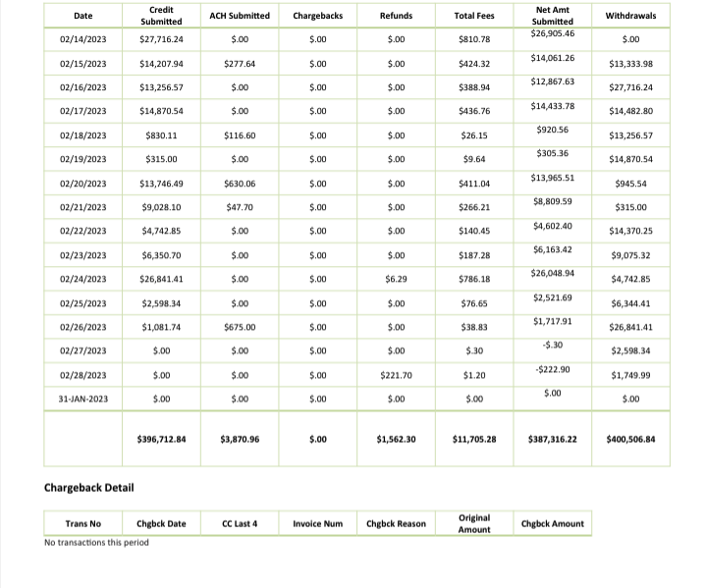This screenshot has width=706, height=588.
Task: Click the "Total Fees" column header
Action: pyautogui.click(x=474, y=16)
